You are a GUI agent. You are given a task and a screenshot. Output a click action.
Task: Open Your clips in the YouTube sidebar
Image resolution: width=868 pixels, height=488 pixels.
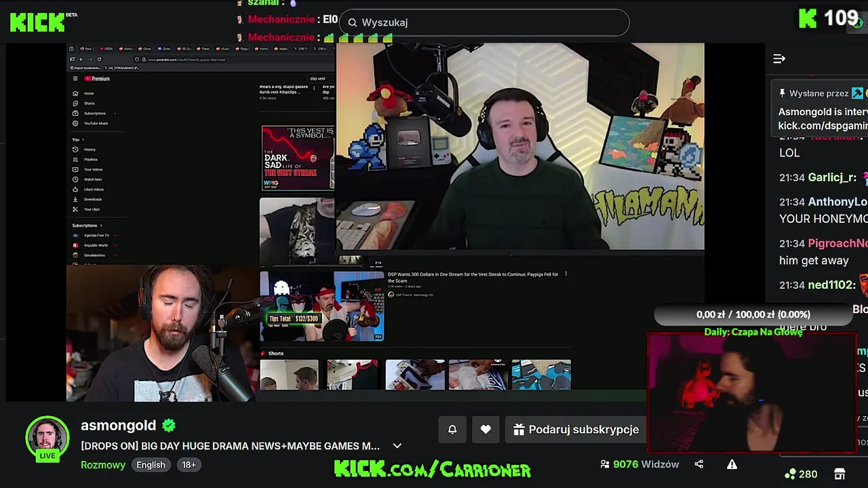[86, 209]
